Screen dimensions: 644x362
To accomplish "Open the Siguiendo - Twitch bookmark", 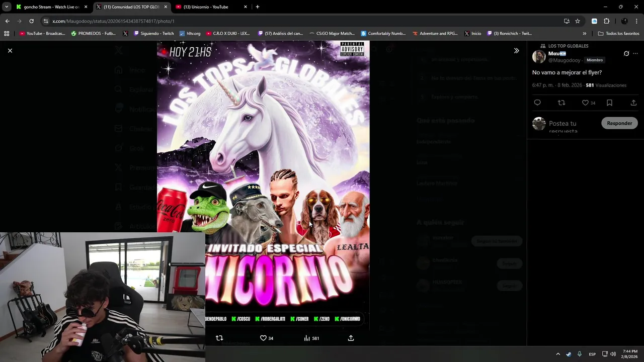I will (154, 34).
